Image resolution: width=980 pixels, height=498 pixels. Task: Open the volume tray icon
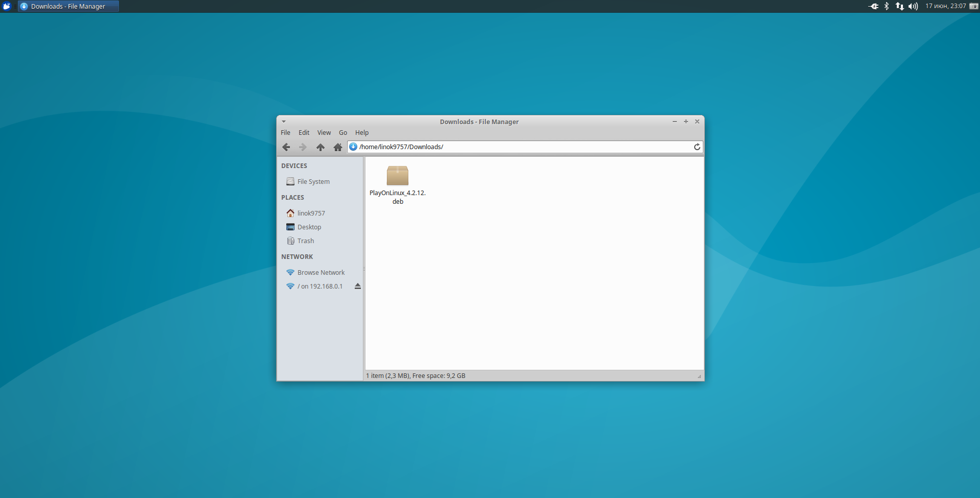[913, 6]
